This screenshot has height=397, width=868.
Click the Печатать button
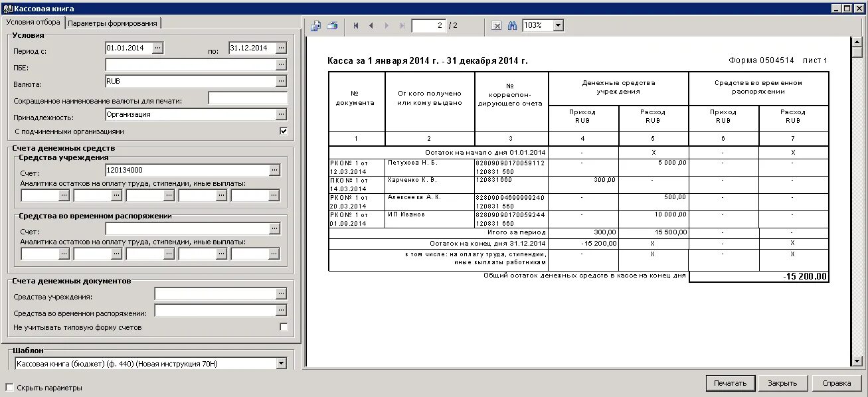(731, 383)
